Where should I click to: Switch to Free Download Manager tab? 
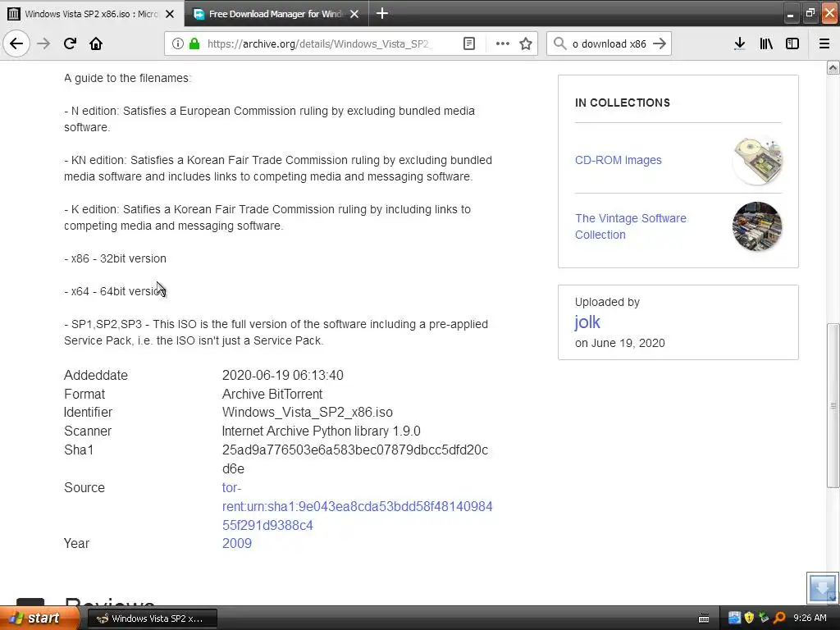click(x=276, y=14)
